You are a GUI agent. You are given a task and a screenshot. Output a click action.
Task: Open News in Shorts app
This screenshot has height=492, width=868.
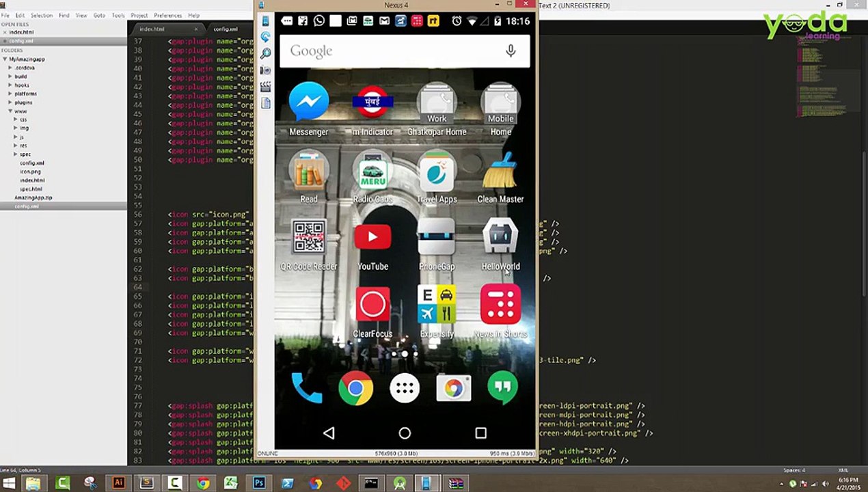pos(500,304)
